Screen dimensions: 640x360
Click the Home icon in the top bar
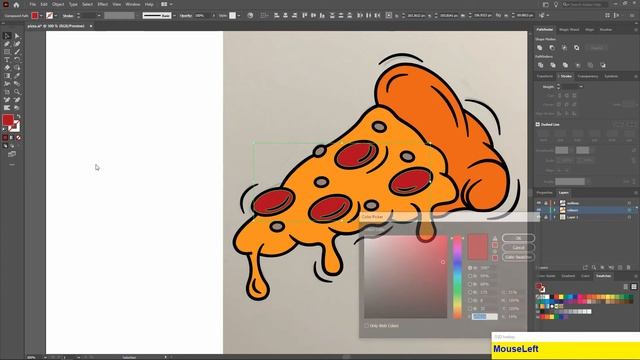click(x=16, y=4)
